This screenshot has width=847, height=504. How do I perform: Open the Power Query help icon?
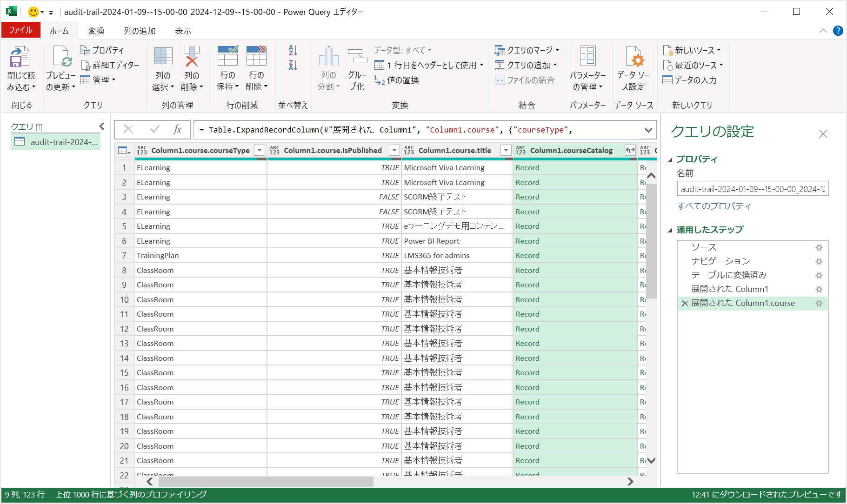[838, 31]
